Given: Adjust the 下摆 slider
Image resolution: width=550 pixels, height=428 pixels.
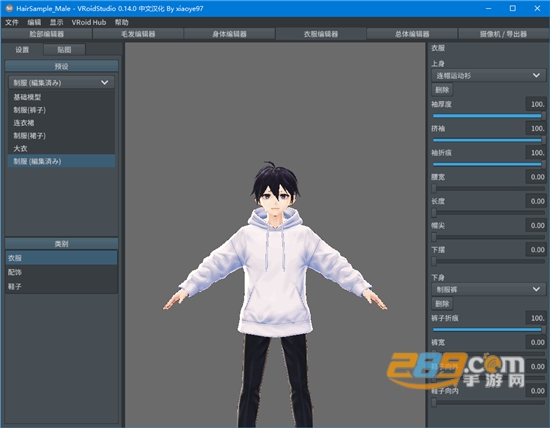Looking at the screenshot, I should (489, 261).
